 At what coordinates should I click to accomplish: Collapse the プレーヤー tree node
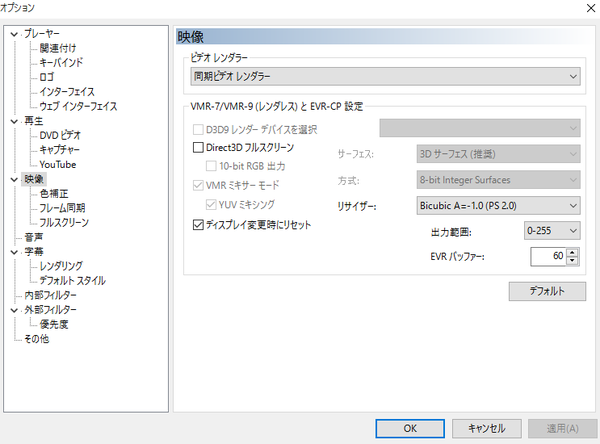14,34
